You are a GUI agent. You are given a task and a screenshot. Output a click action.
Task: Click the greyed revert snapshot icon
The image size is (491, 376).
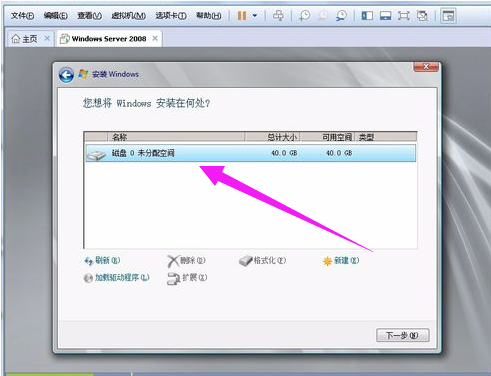323,16
